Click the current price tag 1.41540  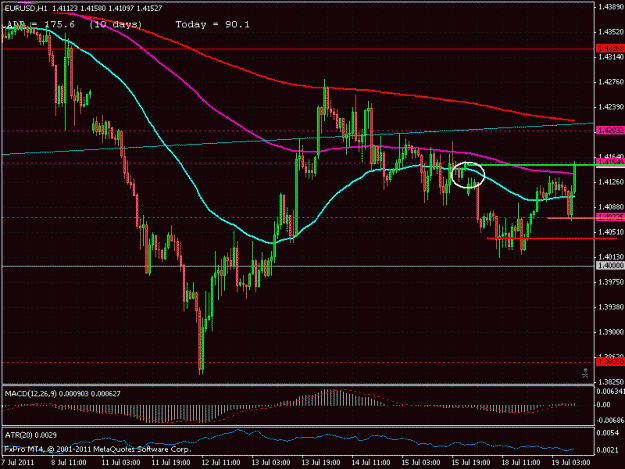[x=610, y=163]
